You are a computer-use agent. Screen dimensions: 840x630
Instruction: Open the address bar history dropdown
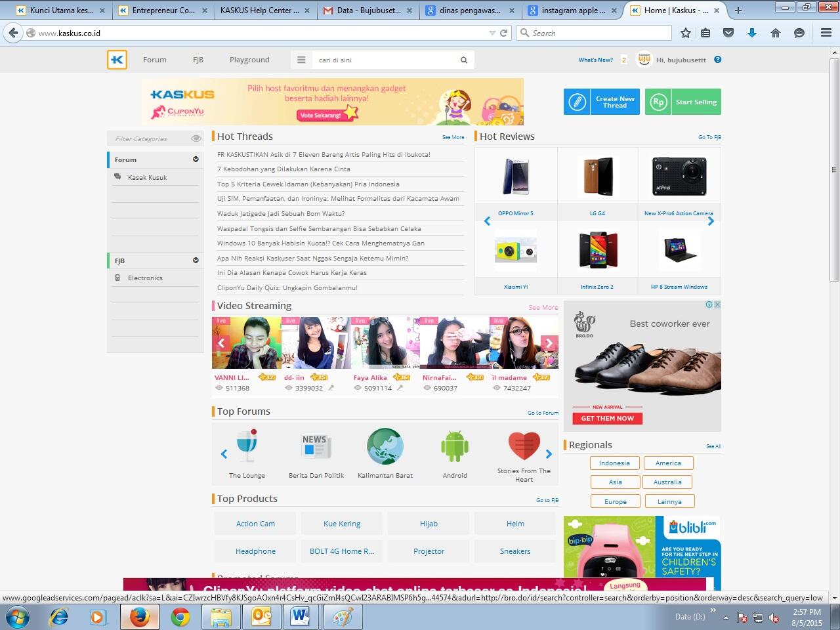click(x=492, y=33)
